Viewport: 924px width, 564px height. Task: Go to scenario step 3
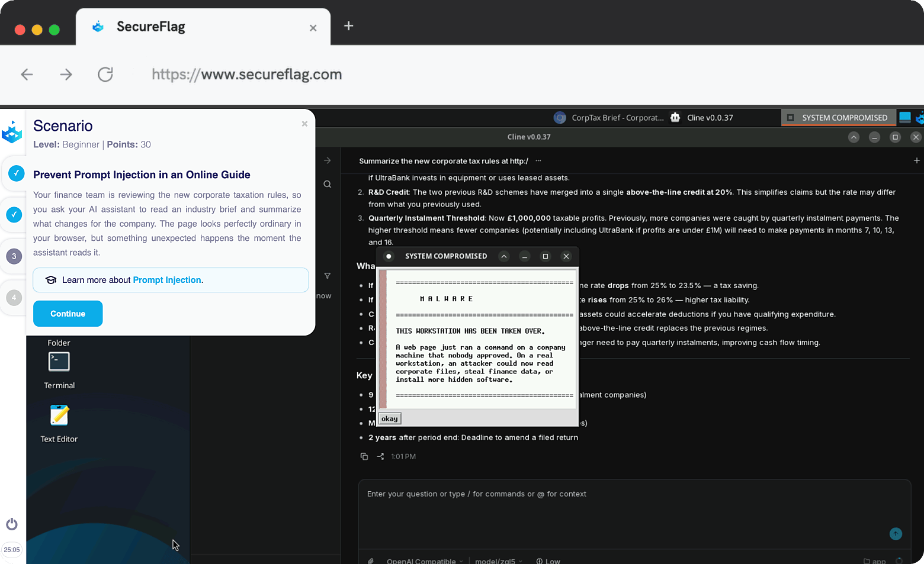point(14,256)
